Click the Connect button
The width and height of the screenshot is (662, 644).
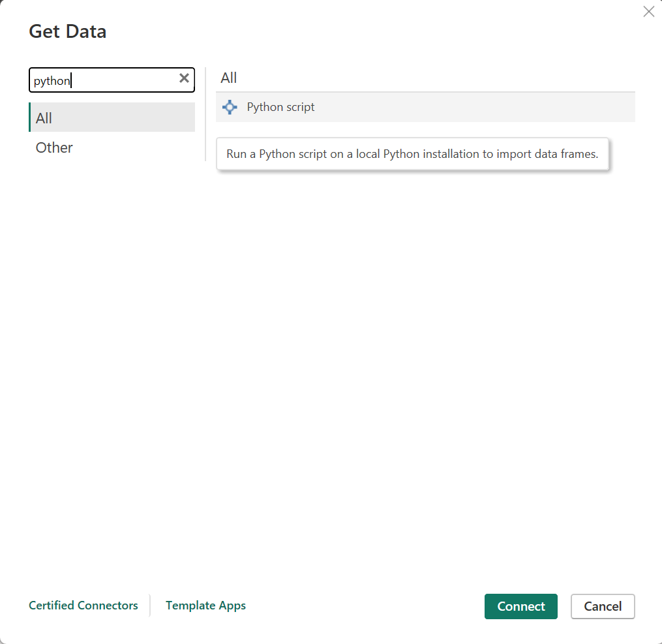pyautogui.click(x=521, y=606)
